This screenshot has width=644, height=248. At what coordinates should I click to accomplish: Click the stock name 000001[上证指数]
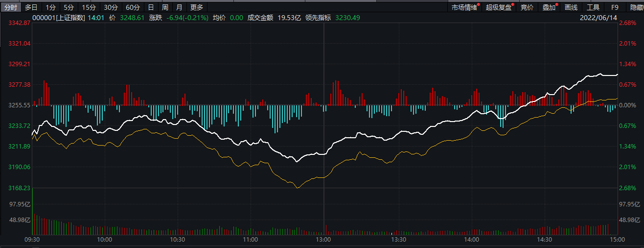coord(59,18)
